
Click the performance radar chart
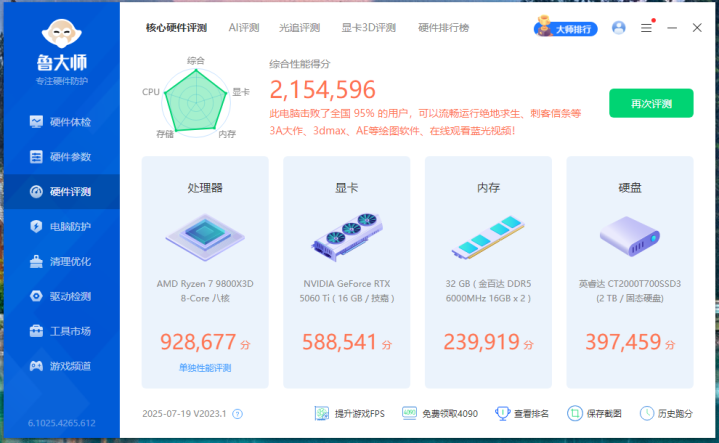196,101
